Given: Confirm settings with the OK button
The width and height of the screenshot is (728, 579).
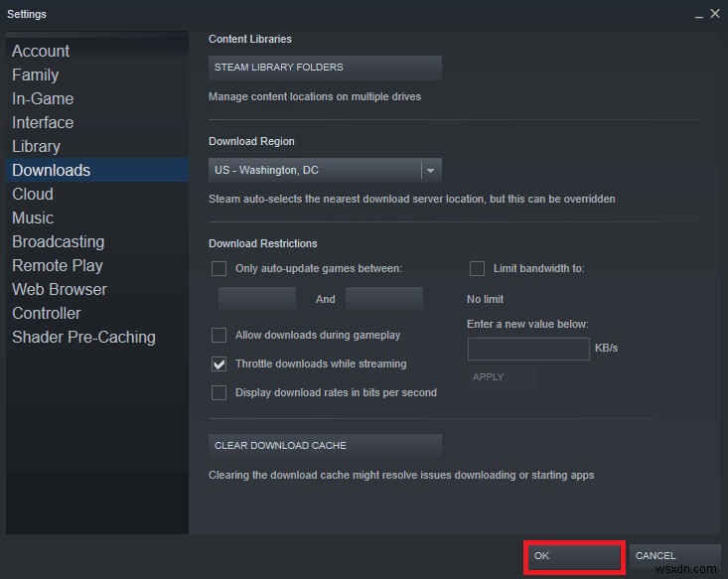Looking at the screenshot, I should pos(574,556).
